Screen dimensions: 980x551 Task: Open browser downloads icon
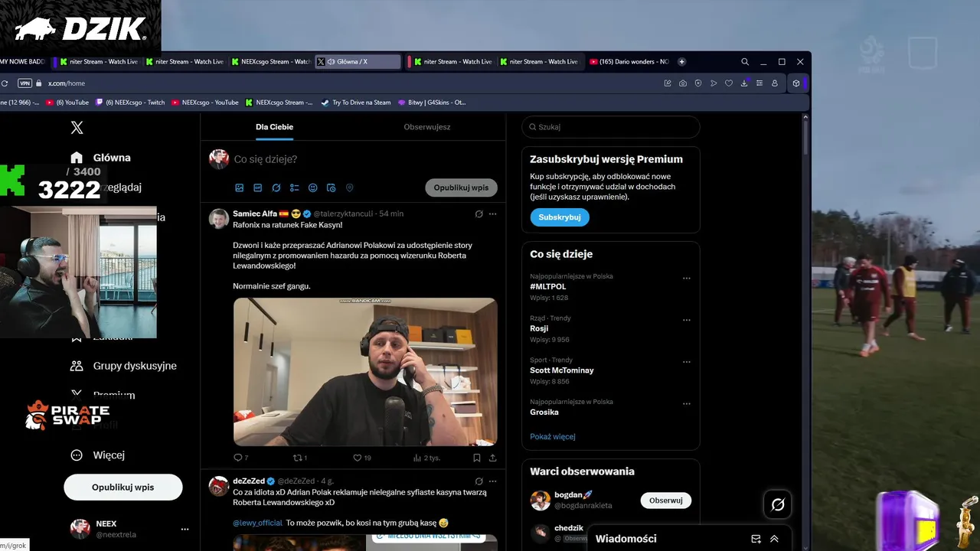(744, 83)
